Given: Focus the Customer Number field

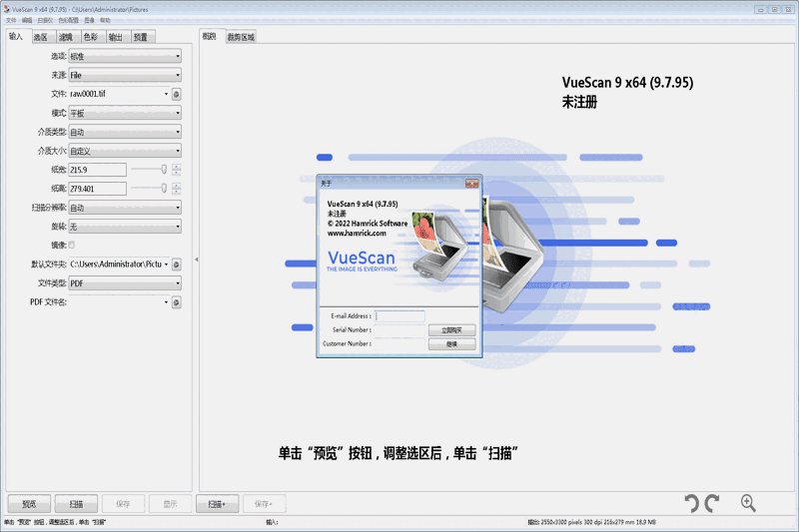Looking at the screenshot, I should pos(399,343).
